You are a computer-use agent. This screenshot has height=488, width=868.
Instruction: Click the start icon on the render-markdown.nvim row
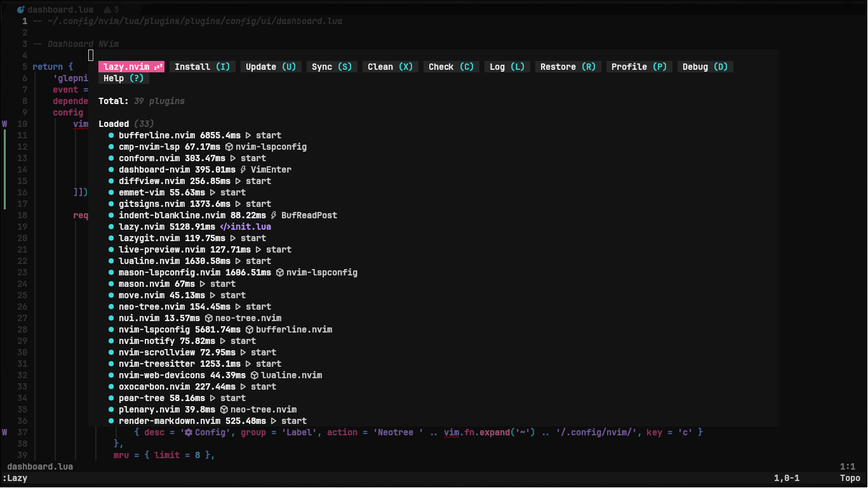coord(274,421)
